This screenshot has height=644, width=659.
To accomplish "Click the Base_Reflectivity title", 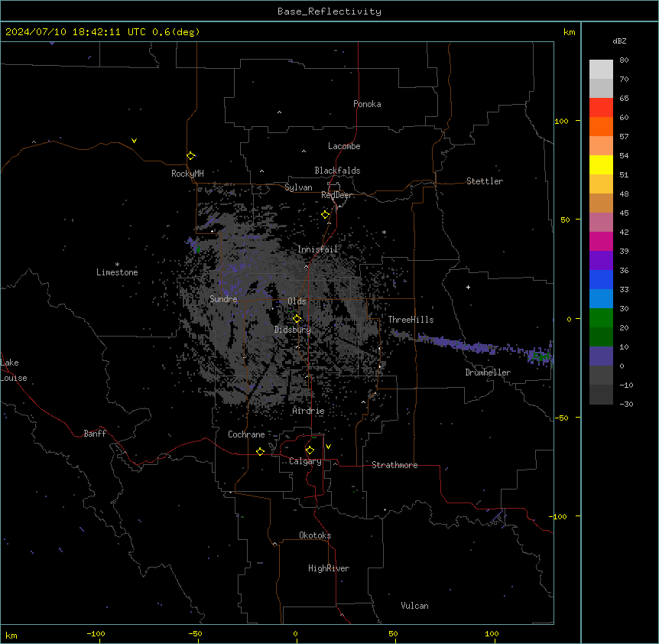I will [x=329, y=11].
